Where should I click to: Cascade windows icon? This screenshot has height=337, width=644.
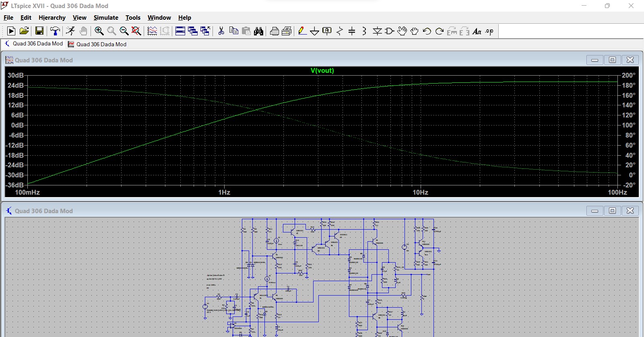pos(193,31)
